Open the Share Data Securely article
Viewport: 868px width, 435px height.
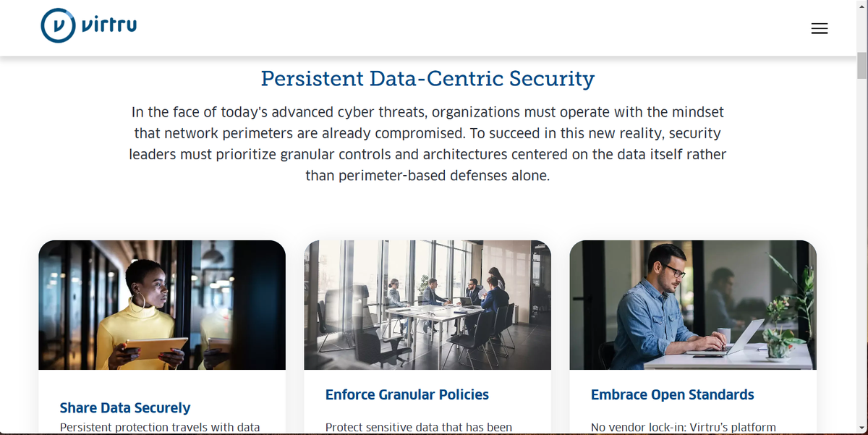[125, 407]
